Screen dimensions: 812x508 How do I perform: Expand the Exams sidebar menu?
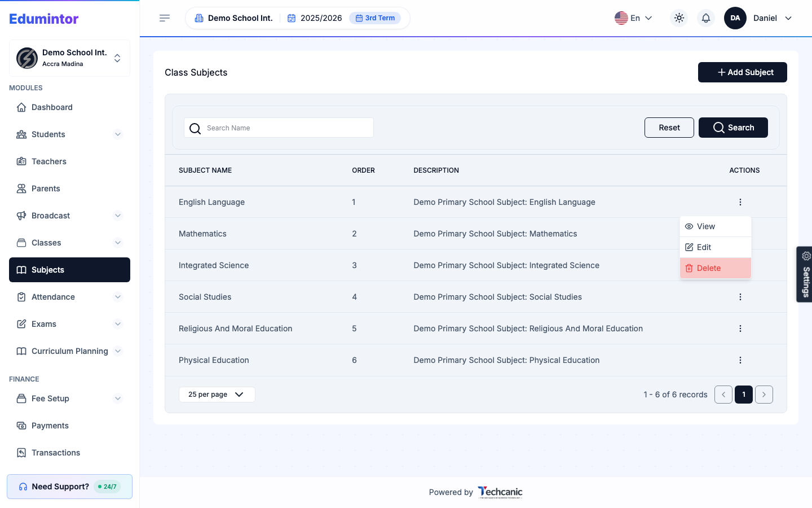(x=118, y=324)
